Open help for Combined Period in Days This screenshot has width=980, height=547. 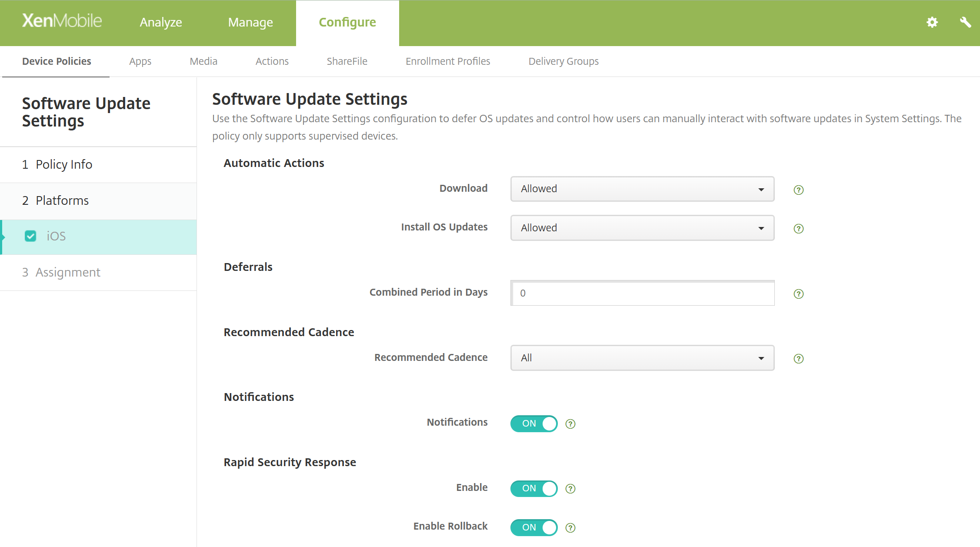pos(798,294)
